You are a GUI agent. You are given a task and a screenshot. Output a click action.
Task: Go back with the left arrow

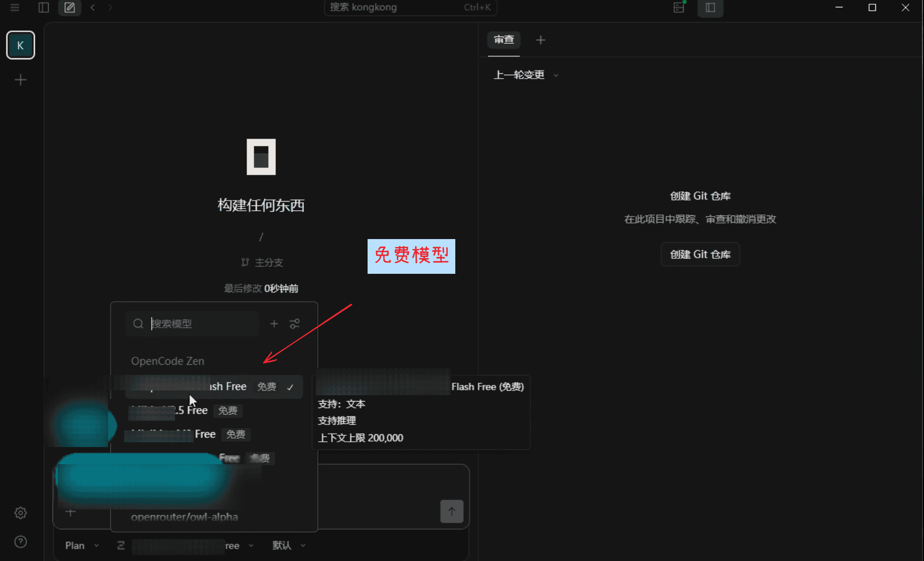(93, 7)
